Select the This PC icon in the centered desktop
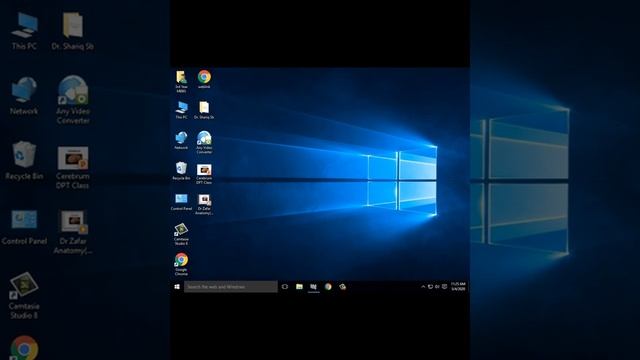Viewport: 640px width, 360px height. pyautogui.click(x=181, y=110)
